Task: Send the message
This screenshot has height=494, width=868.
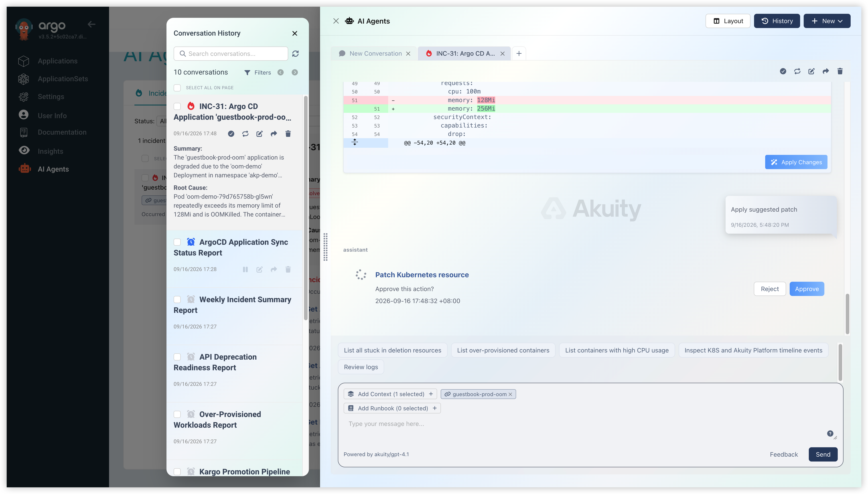Action: point(823,454)
